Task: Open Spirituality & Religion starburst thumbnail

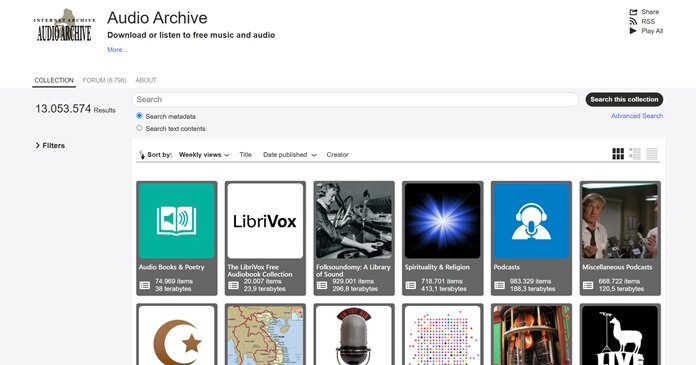Action: click(x=443, y=221)
